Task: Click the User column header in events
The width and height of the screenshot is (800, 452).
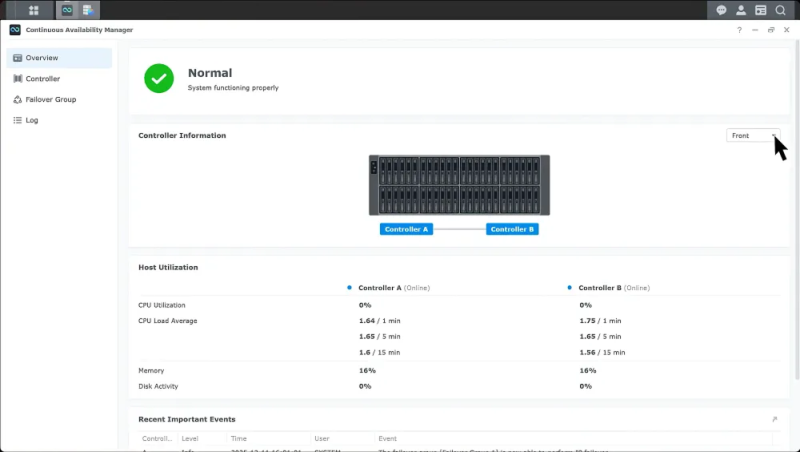Action: 321,439
